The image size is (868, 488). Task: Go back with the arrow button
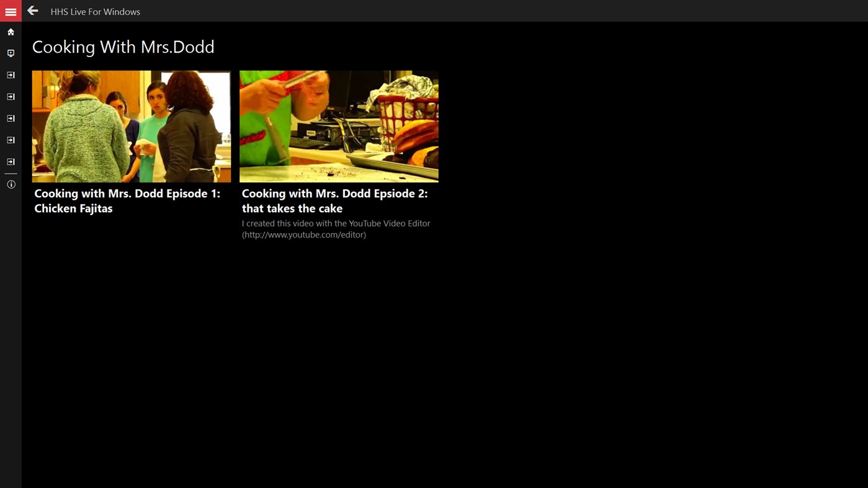(33, 11)
